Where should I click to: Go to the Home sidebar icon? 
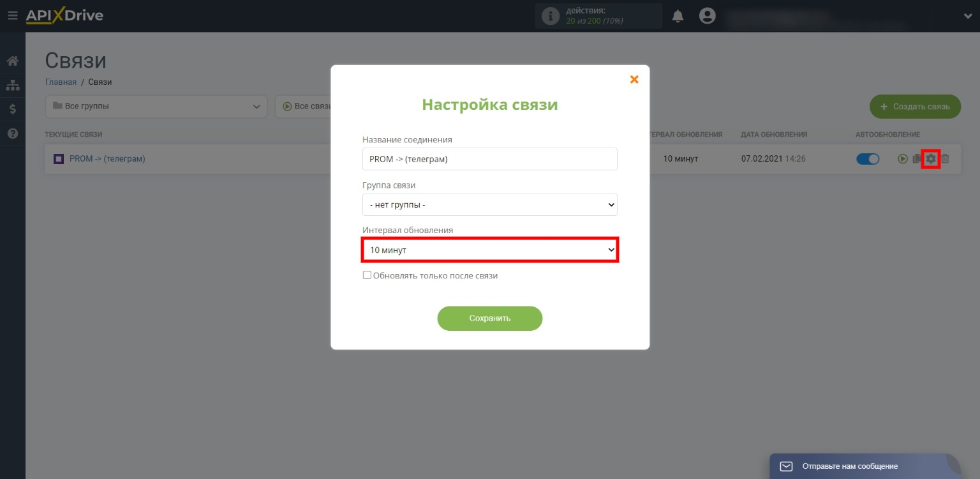click(12, 61)
